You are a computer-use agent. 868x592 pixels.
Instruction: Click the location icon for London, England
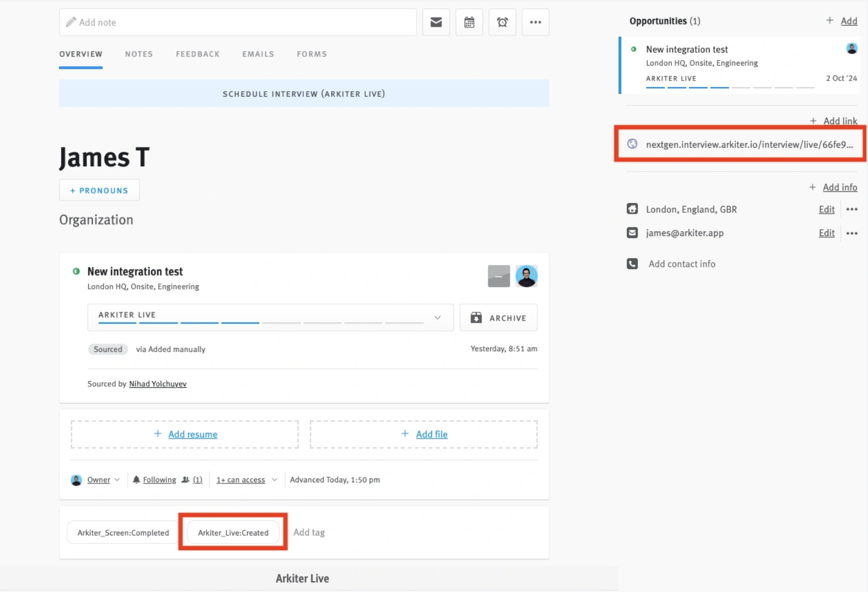pyautogui.click(x=632, y=209)
